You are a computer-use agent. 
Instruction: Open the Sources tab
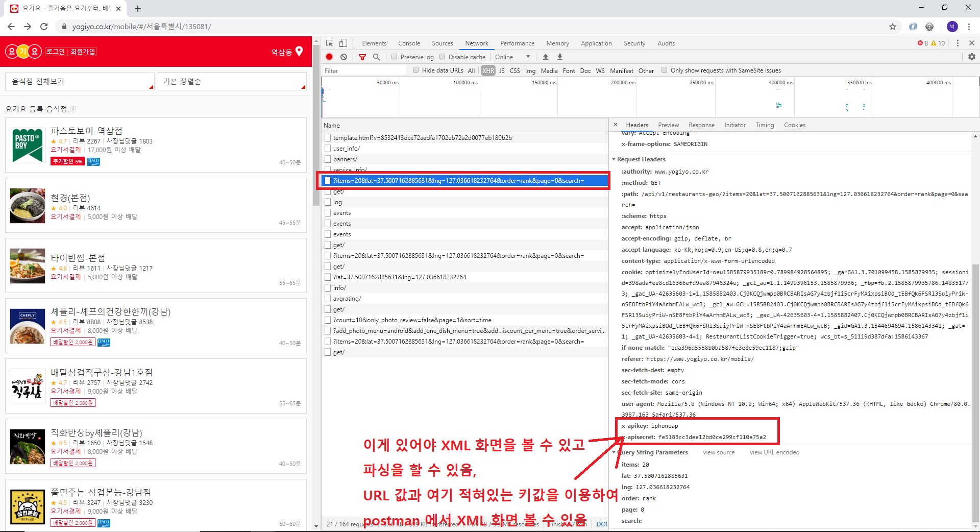[x=443, y=43]
